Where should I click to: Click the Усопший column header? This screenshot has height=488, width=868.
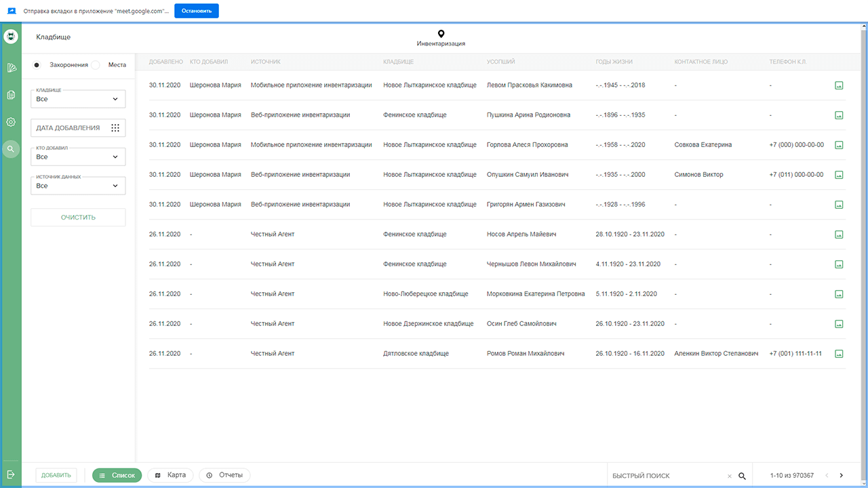coord(500,62)
